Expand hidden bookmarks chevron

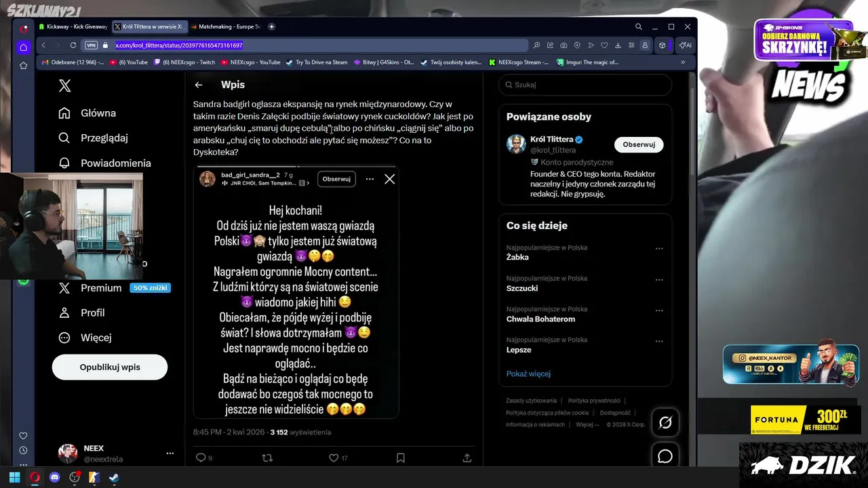(683, 62)
